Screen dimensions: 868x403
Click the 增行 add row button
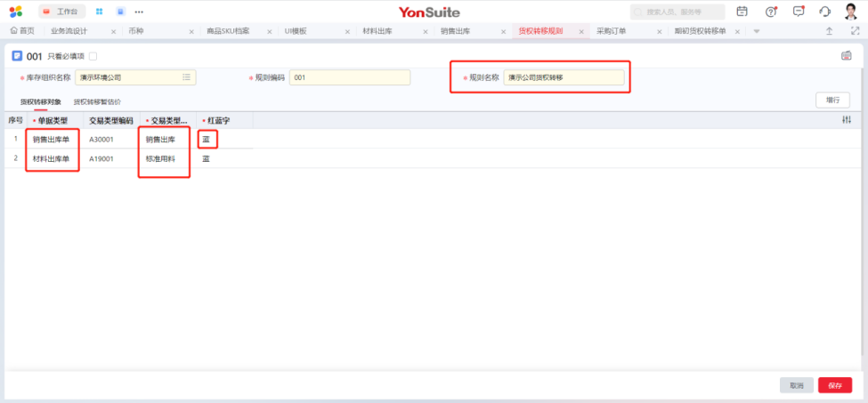coord(832,101)
